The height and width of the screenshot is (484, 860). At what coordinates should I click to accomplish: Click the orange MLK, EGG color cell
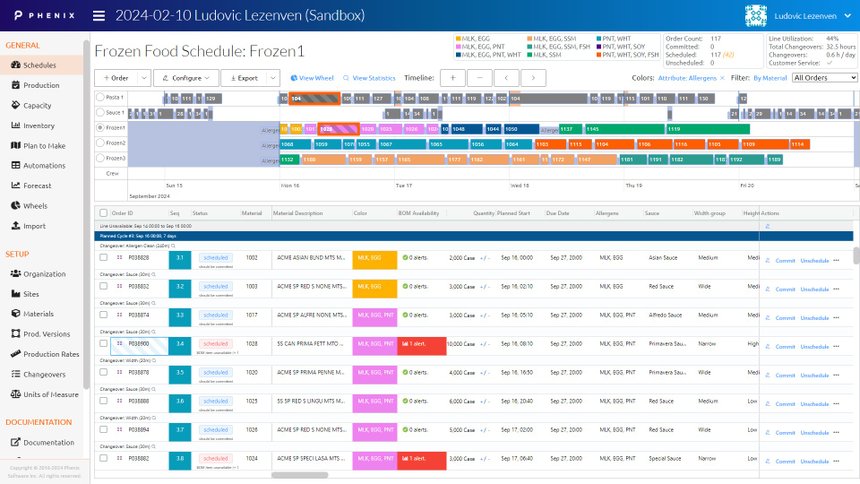pos(374,259)
